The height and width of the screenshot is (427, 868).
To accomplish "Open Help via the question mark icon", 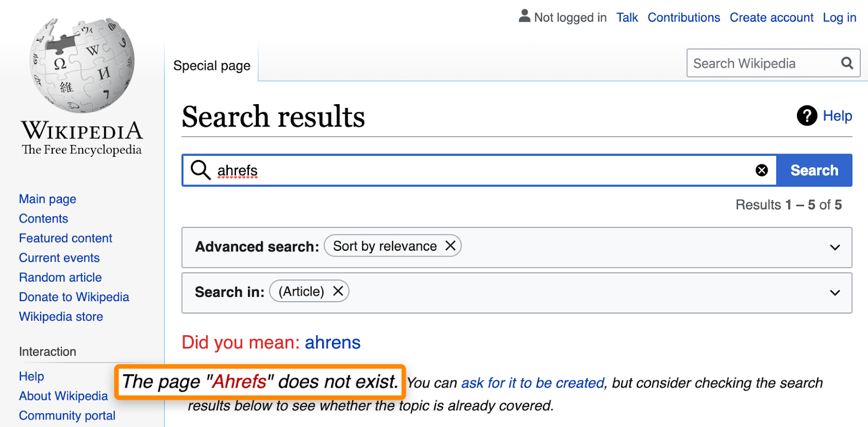I will point(807,116).
